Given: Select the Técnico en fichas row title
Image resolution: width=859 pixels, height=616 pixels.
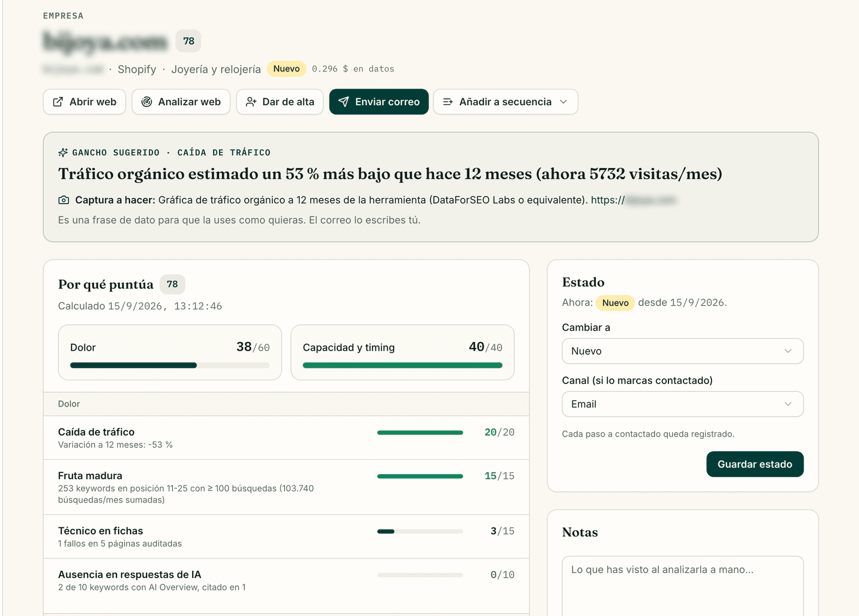Looking at the screenshot, I should [100, 531].
